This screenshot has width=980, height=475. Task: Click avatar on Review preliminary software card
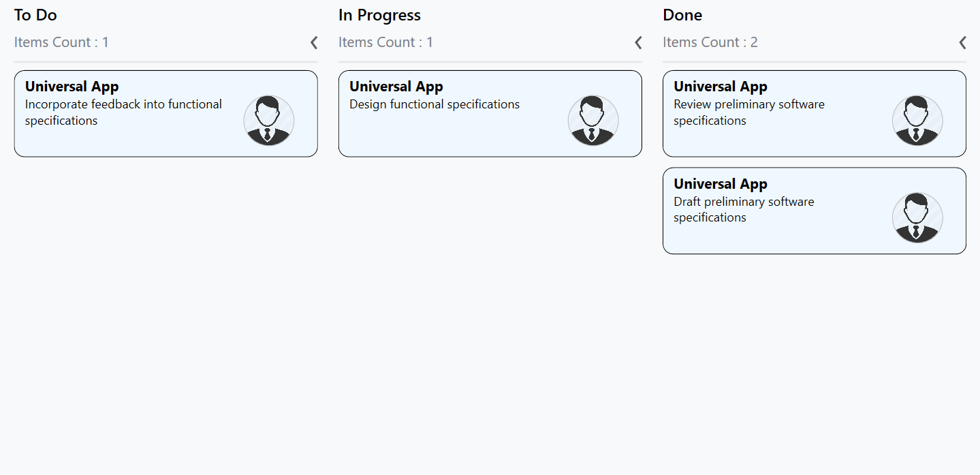click(917, 120)
